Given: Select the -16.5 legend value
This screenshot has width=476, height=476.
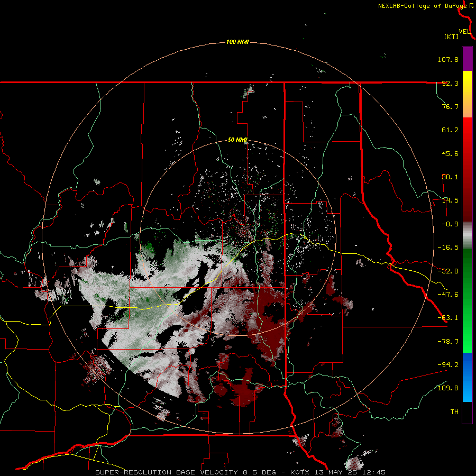Looking at the screenshot, I should (448, 248).
